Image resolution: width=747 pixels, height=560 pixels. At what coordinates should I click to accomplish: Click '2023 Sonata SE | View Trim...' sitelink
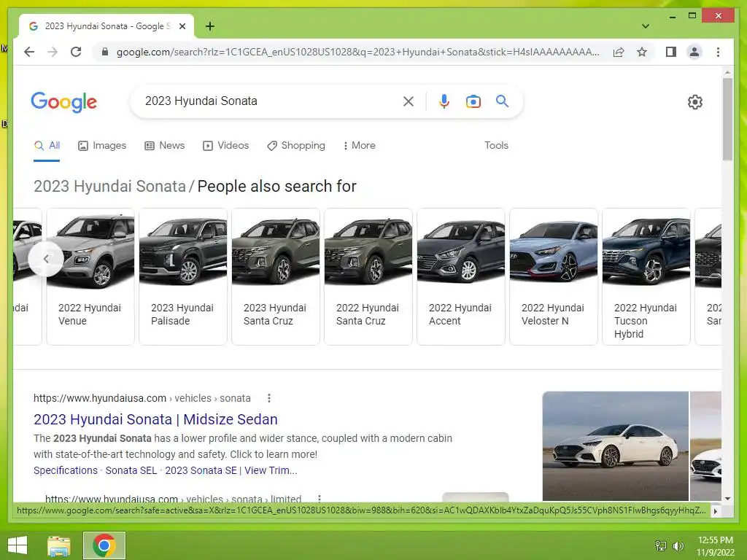231,470
